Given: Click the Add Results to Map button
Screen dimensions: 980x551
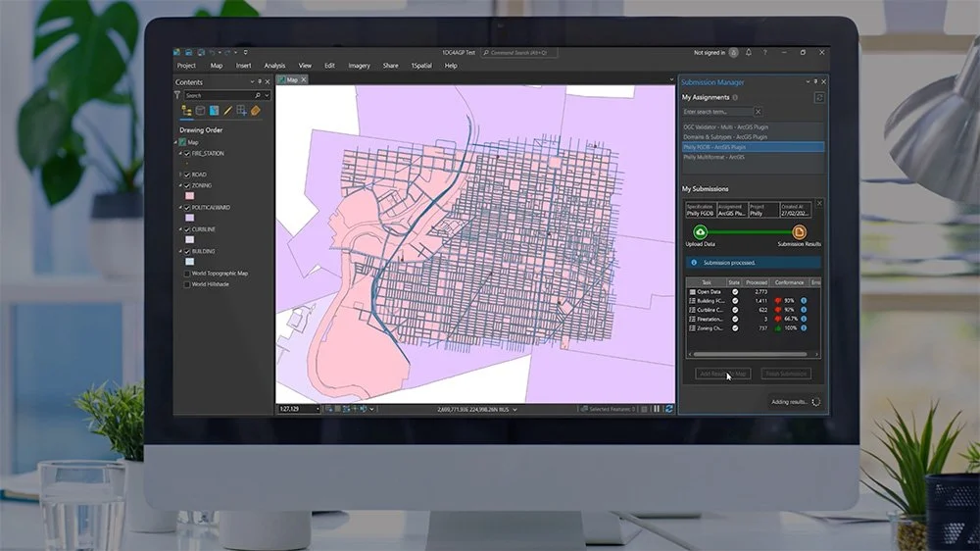Looking at the screenshot, I should [723, 374].
